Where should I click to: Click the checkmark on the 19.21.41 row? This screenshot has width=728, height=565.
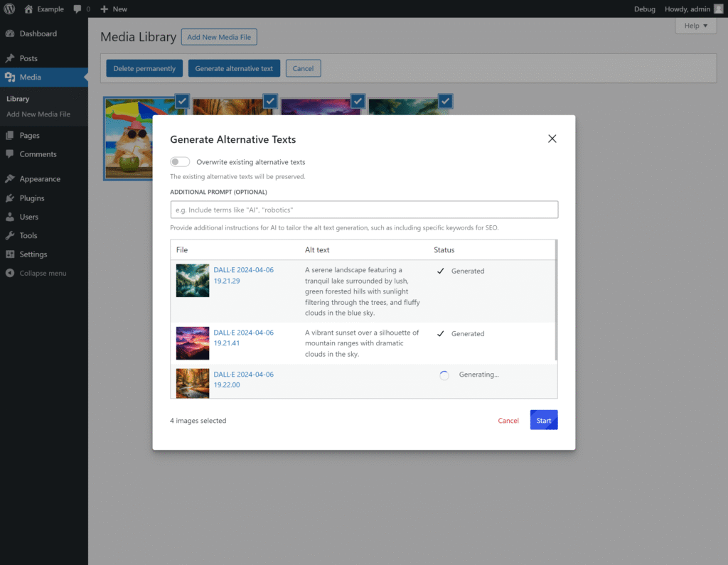[x=441, y=333]
